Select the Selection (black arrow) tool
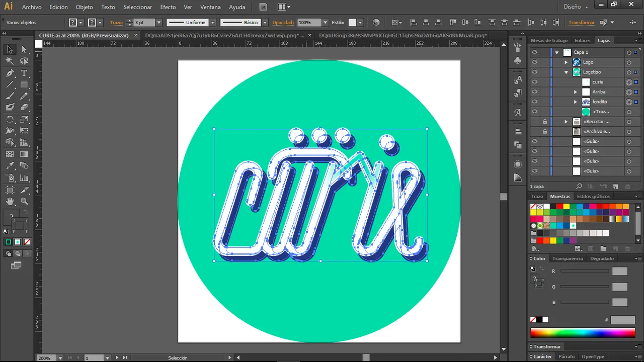 pyautogui.click(x=10, y=49)
